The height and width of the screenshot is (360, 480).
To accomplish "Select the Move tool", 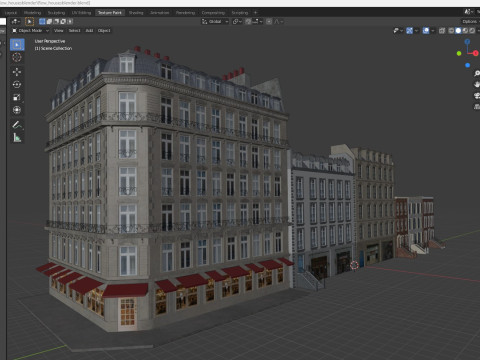I will [17, 72].
